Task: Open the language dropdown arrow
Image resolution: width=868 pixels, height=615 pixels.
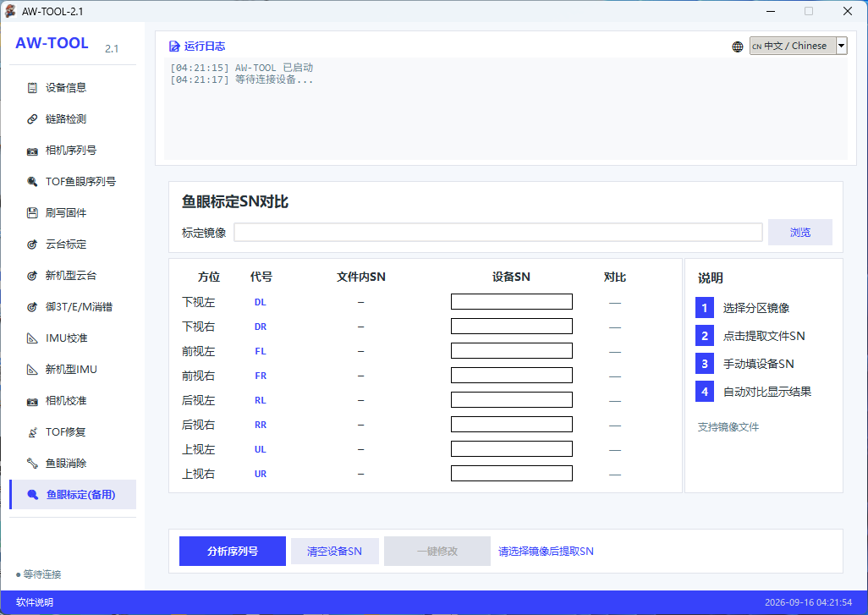Action: pos(842,46)
